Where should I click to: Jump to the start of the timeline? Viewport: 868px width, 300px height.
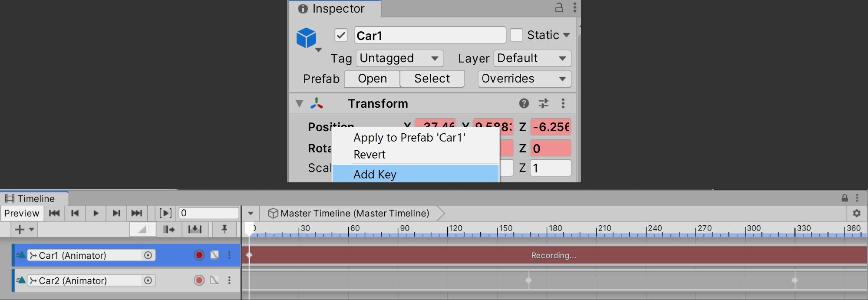tap(54, 213)
